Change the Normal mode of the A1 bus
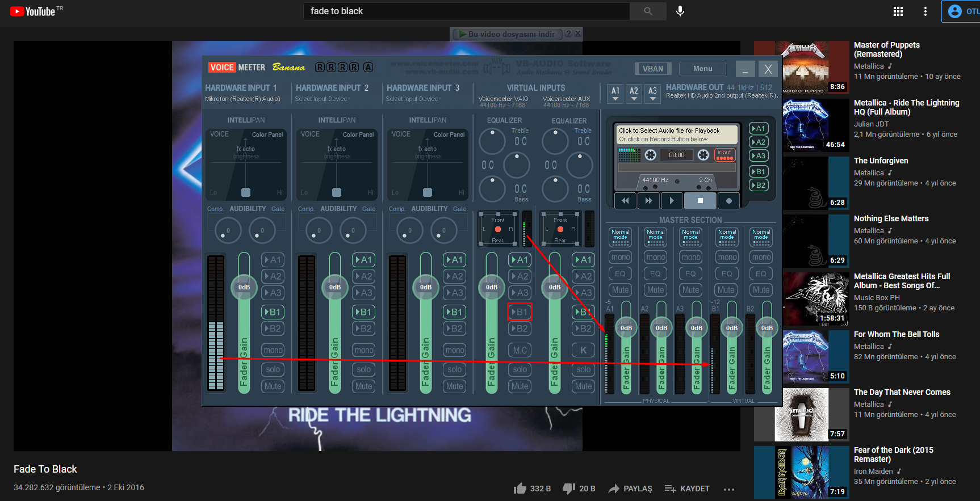The image size is (980, 501). pos(620,237)
